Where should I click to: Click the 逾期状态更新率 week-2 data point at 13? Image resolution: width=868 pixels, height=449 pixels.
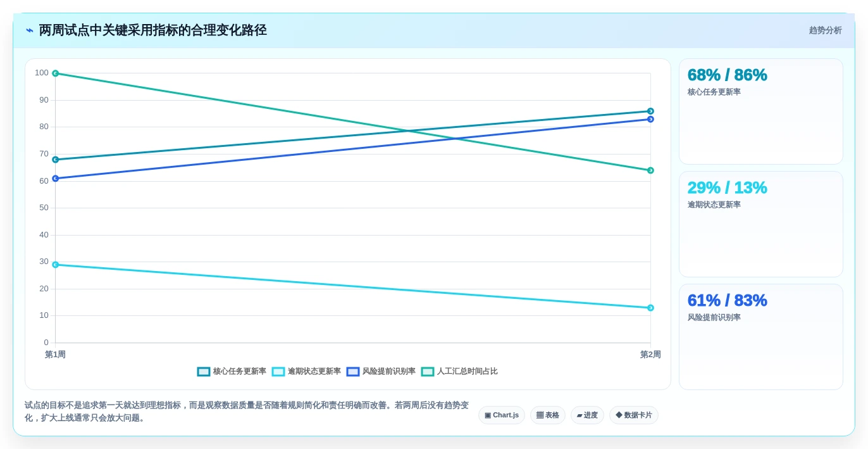(x=650, y=308)
